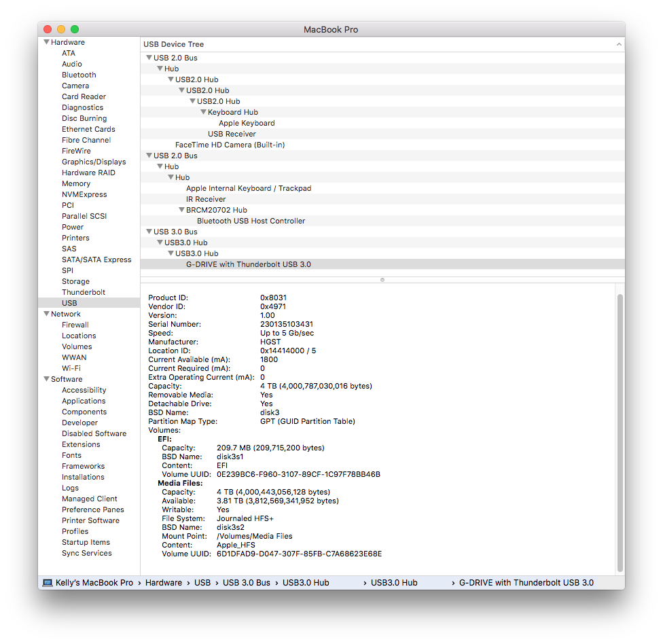This screenshot has height=644, width=663.
Task: Open NVMExpress section
Action: [84, 194]
